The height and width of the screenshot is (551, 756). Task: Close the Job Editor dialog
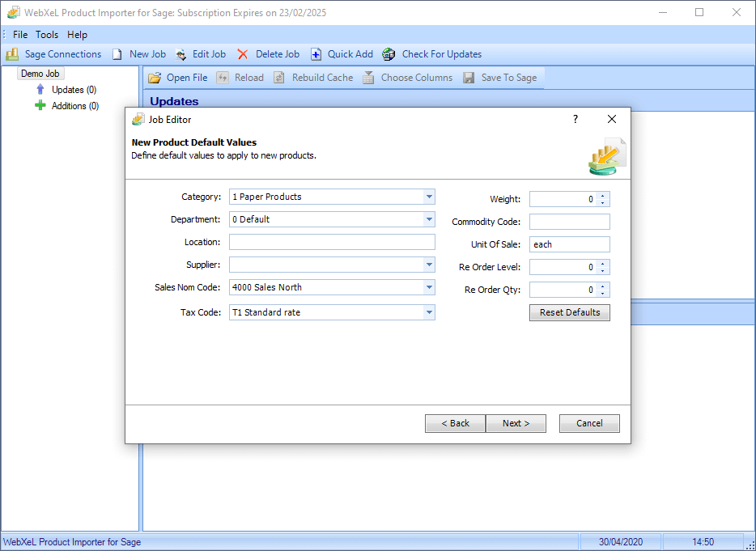tap(612, 119)
